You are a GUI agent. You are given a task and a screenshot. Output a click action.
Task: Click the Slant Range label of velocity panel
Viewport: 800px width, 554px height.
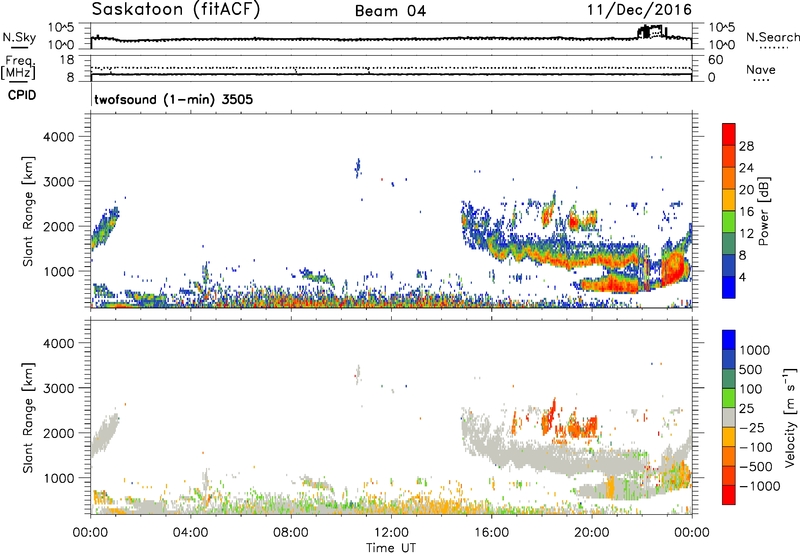28,417
